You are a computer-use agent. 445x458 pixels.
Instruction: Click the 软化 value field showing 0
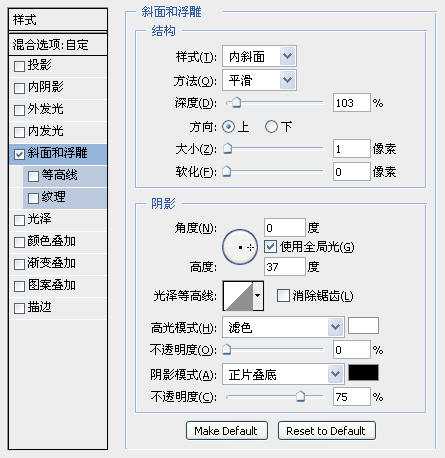352,172
